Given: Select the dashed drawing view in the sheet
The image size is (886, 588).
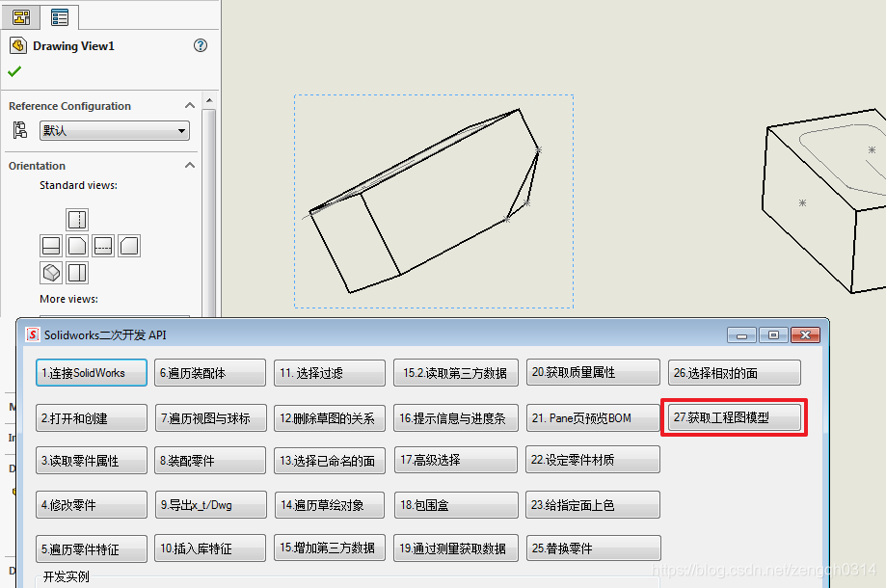Looking at the screenshot, I should 434,201.
